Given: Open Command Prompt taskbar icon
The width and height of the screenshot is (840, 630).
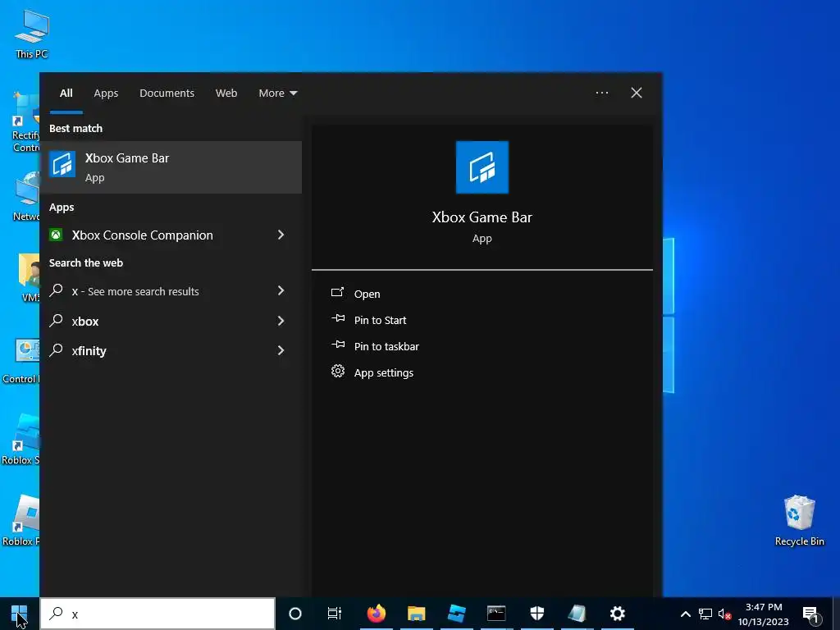Looking at the screenshot, I should pyautogui.click(x=496, y=614).
